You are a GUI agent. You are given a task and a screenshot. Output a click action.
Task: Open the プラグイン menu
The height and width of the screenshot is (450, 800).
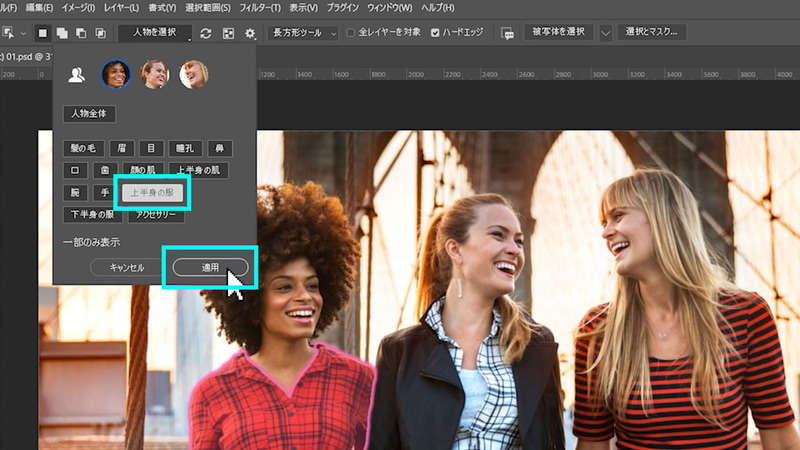pyautogui.click(x=342, y=8)
